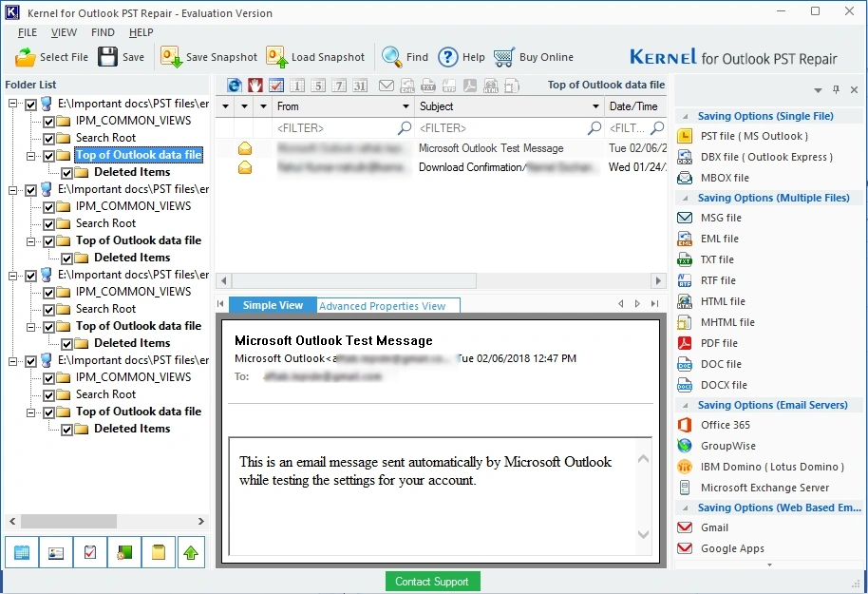Click the envelope MSG icon in list toolbar
The width and height of the screenshot is (868, 594).
point(387,86)
